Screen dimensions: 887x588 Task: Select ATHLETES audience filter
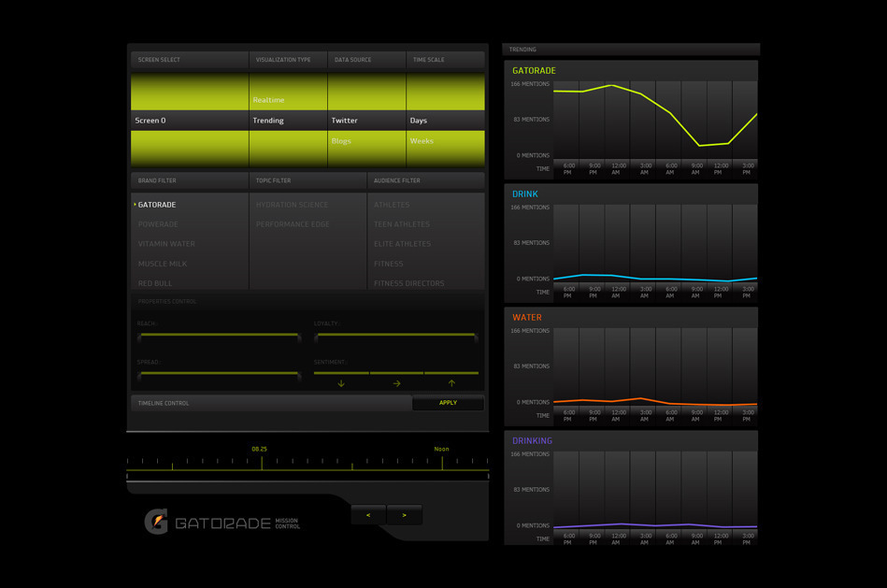point(392,205)
